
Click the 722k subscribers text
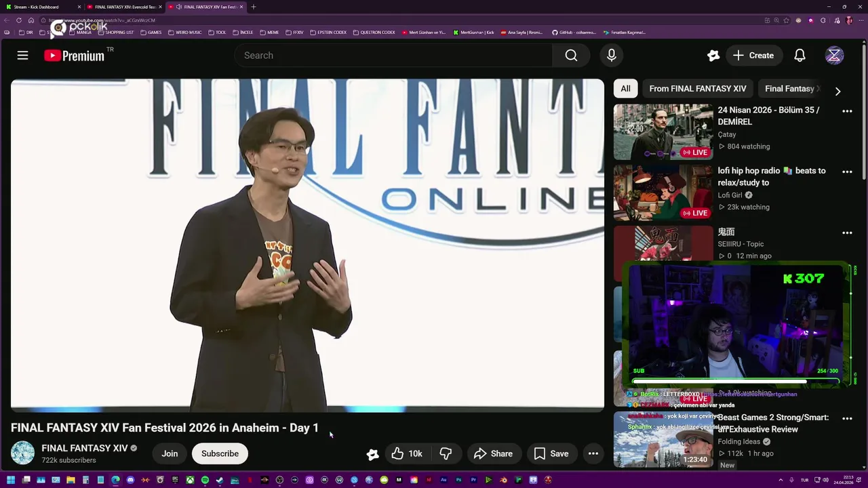click(x=68, y=460)
